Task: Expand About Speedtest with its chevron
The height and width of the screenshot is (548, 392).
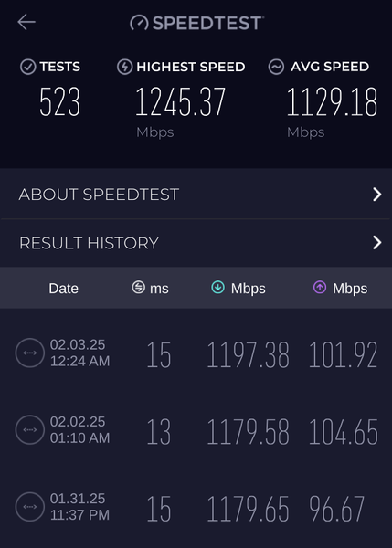Action: pos(377,195)
